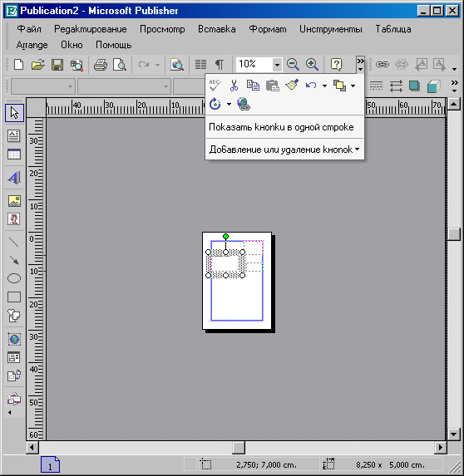
Task: Activate the Format Painter brush
Action: [292, 85]
